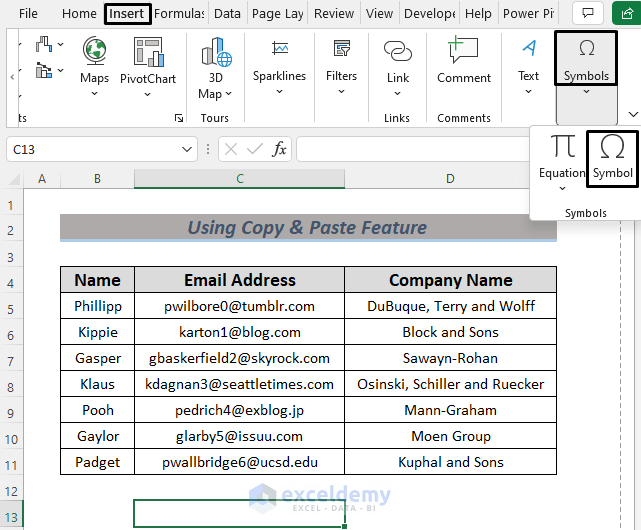This screenshot has height=530, width=641.
Task: Switch to the Formulas tab
Action: click(179, 14)
